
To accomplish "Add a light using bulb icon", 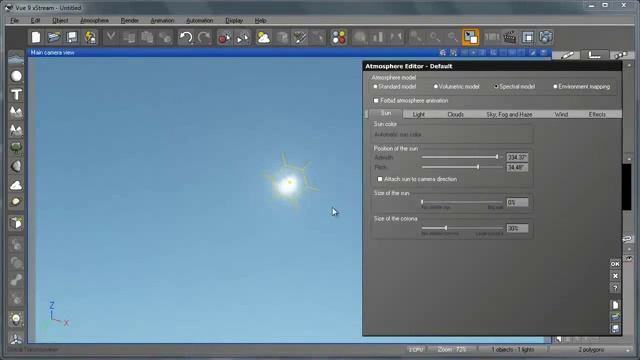I will (x=16, y=320).
